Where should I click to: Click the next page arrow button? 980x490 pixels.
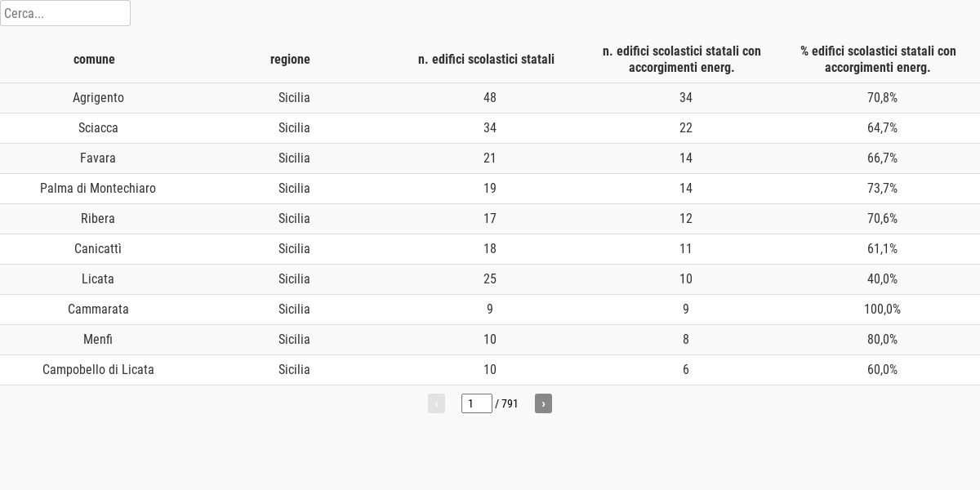(543, 403)
